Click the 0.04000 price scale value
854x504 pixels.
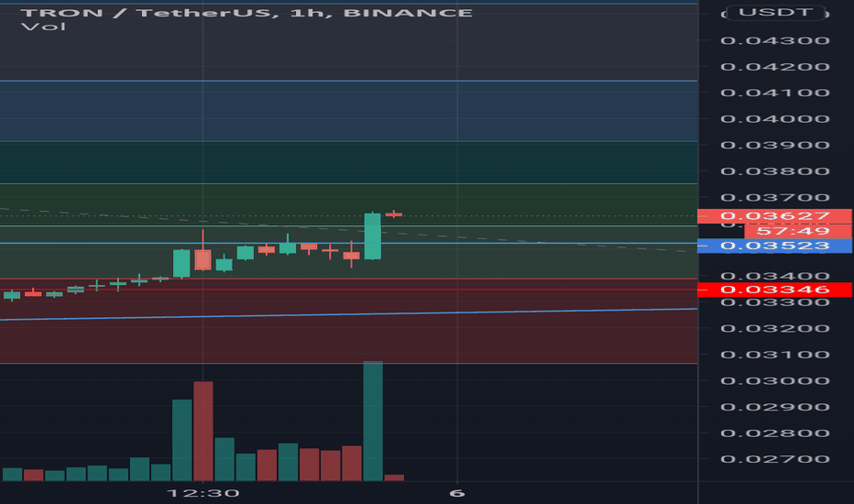pos(775,119)
